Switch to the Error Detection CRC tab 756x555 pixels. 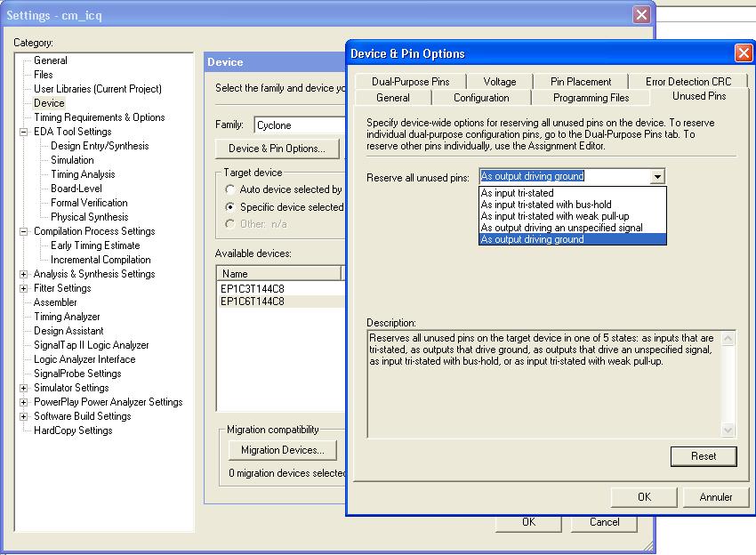click(x=688, y=82)
